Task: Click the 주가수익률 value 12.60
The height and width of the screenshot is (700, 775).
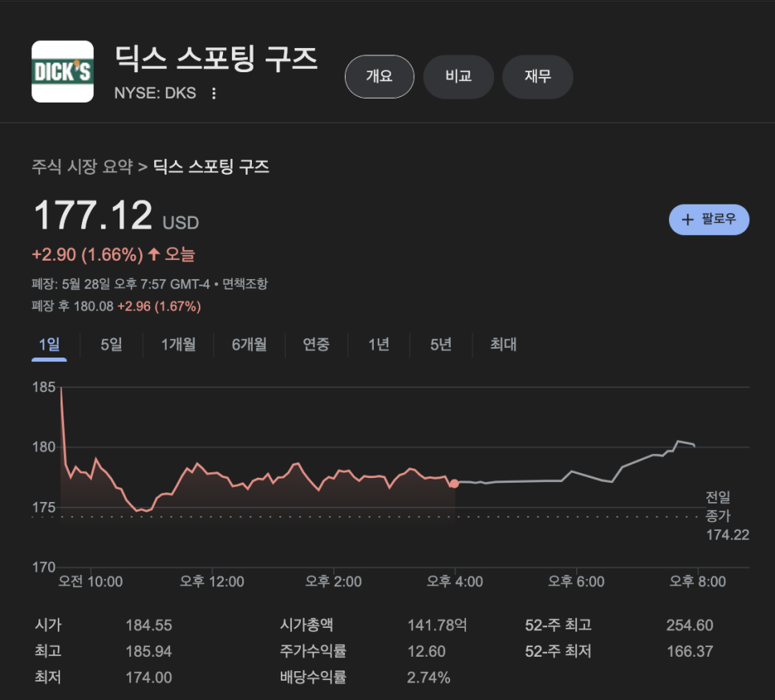Action: (427, 651)
